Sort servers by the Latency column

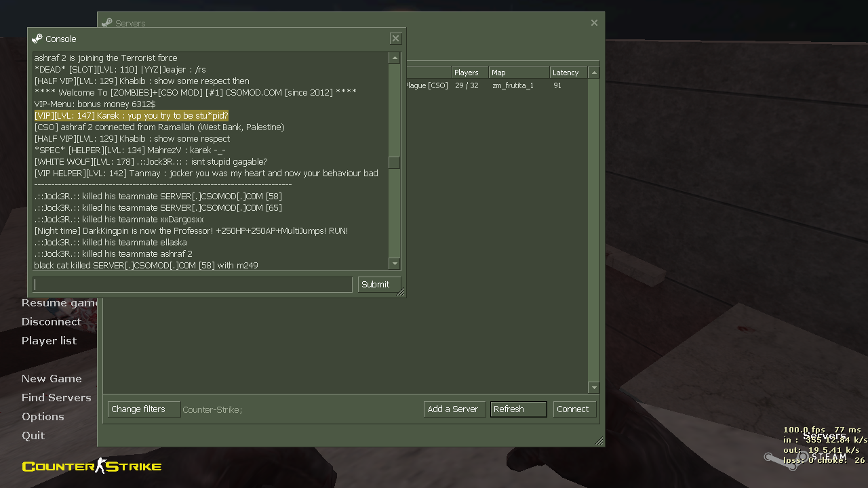pos(568,73)
